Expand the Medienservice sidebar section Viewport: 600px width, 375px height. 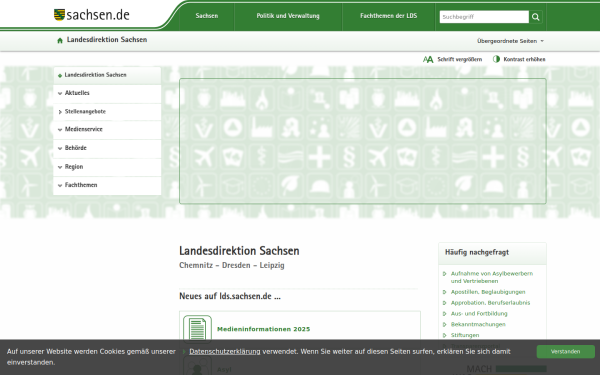click(x=107, y=130)
